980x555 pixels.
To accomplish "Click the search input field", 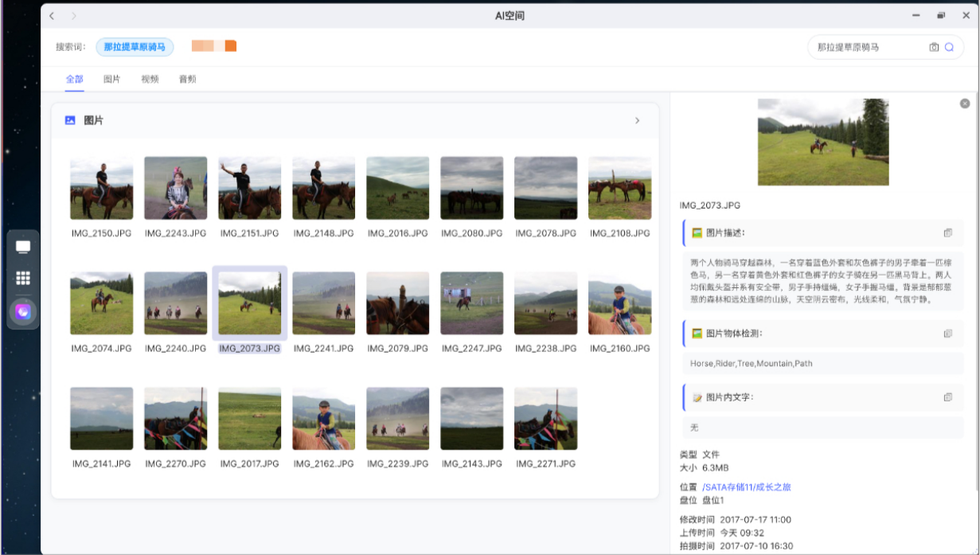I will [x=868, y=47].
